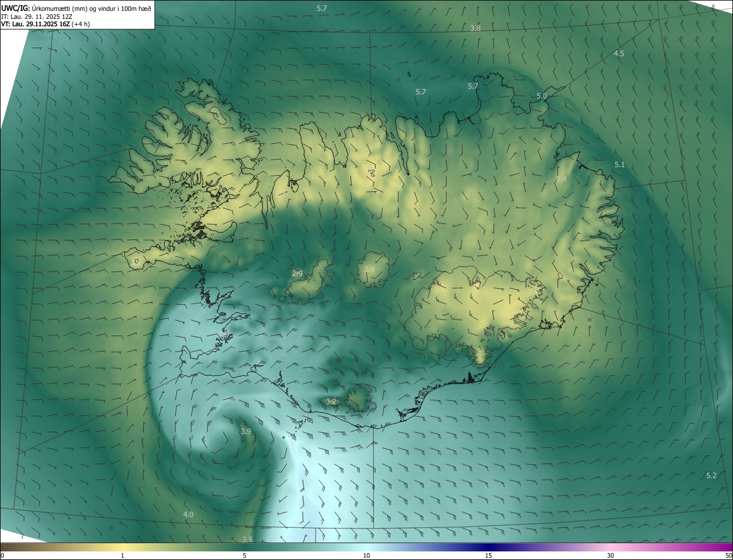The width and height of the screenshot is (733, 560).
Task: Click the 2.4 value inside the small glacier outline
Action: click(x=369, y=269)
